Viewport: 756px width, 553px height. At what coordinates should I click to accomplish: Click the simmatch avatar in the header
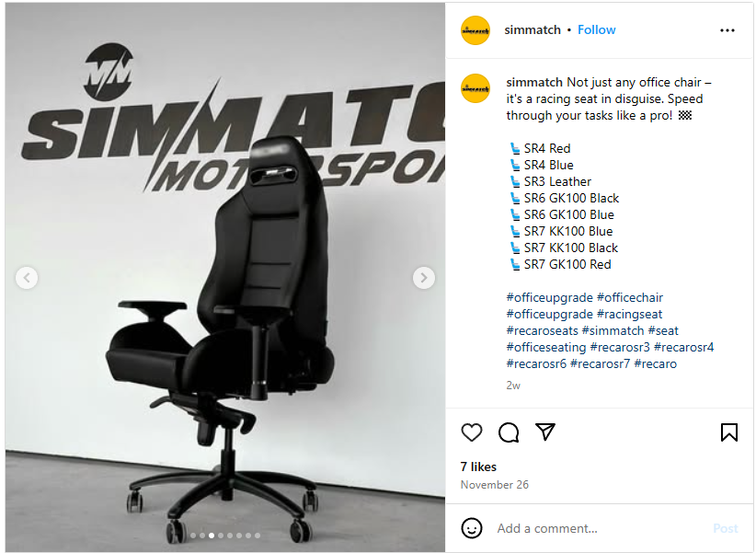[475, 30]
